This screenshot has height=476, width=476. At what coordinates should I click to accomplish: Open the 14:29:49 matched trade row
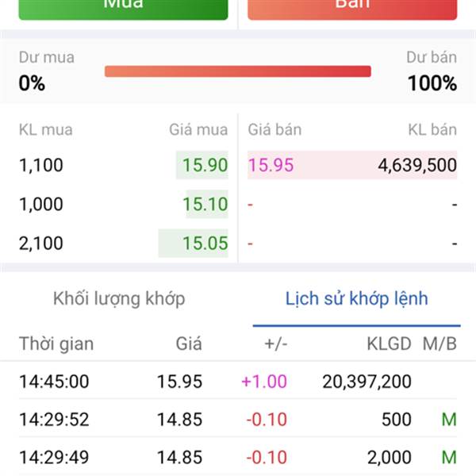pyautogui.click(x=237, y=457)
